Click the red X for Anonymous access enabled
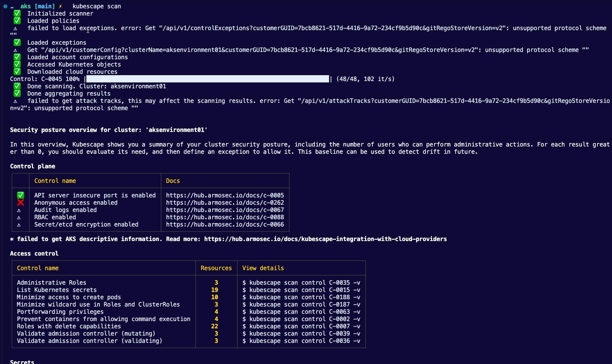This screenshot has height=364, width=612. click(20, 203)
